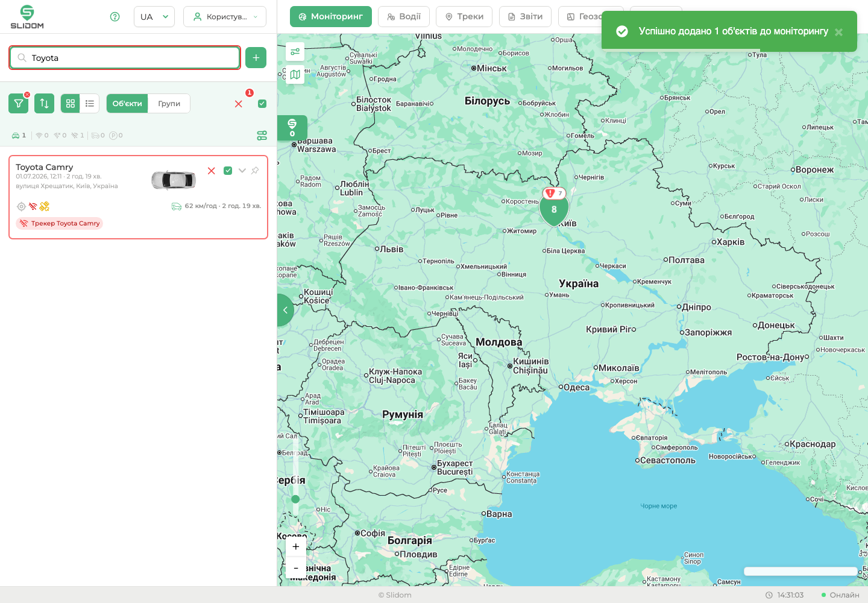Center map on Toyota Camry target icon
Screen dimensions: 868x603
pyautogui.click(x=21, y=206)
